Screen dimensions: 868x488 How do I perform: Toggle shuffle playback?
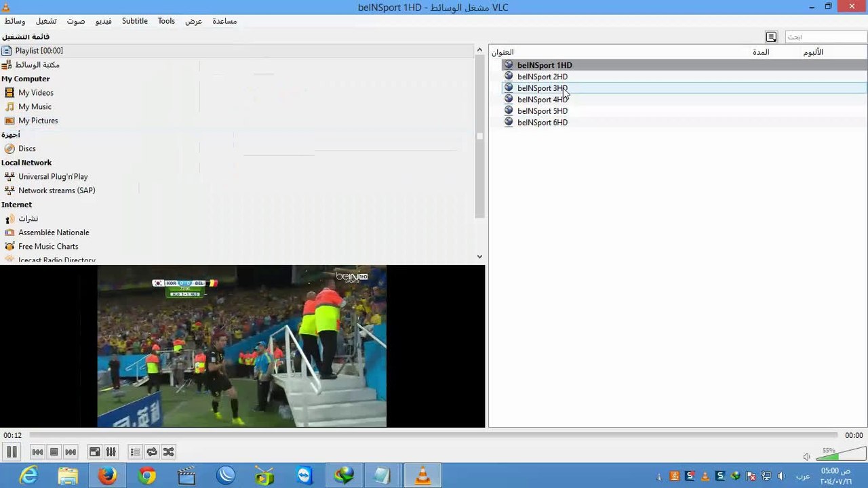coord(168,452)
